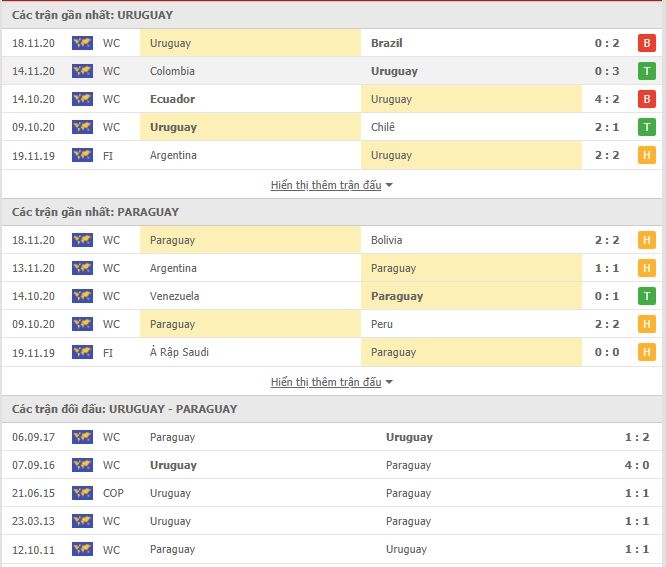This screenshot has height=567, width=666.
Task: Expand more Uruguay matches via Hiển thị thêm trận đấu
Action: click(326, 185)
